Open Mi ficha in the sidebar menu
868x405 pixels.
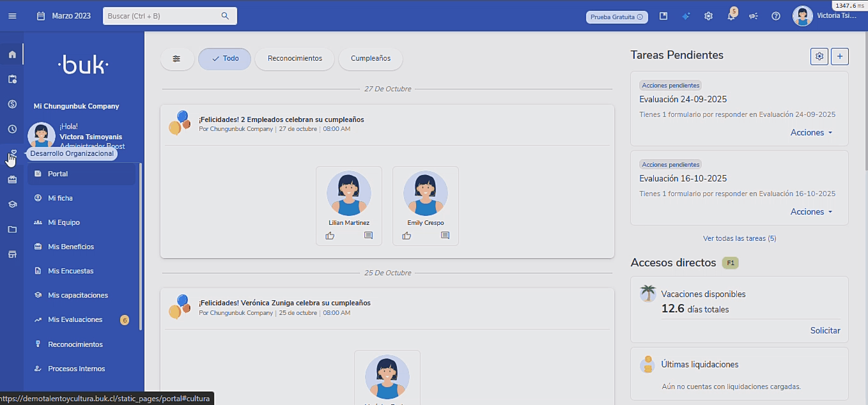[60, 198]
